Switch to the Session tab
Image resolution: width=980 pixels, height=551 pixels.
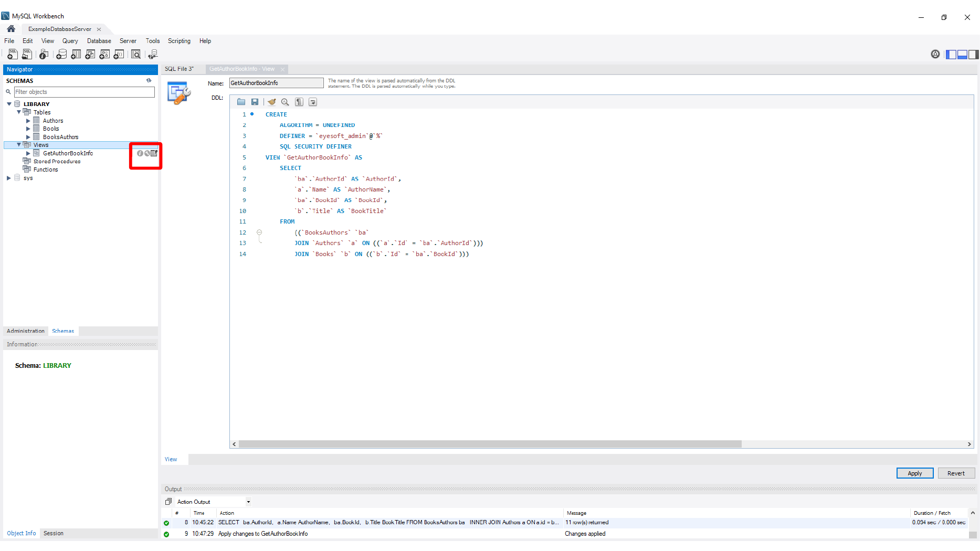point(53,533)
